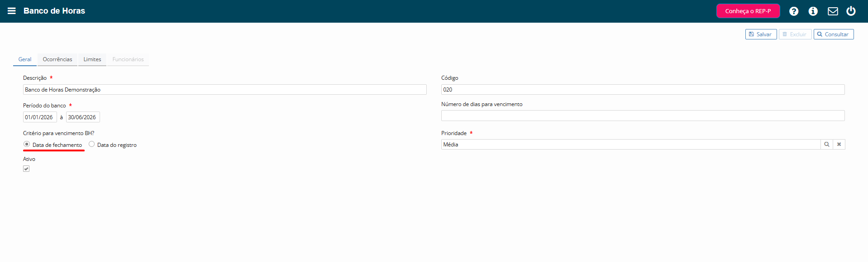Toggle the Ativo checkbox
Viewport: 868px width, 262px height.
(26, 169)
